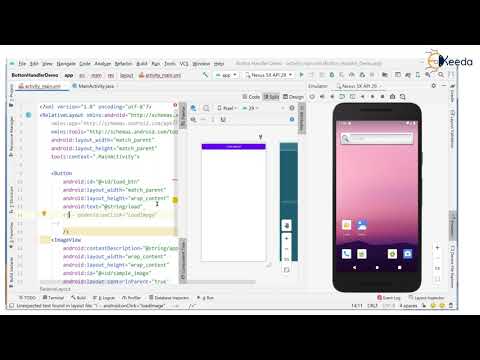Open Profiler tool window button
The height and width of the screenshot is (360, 480).
(x=132, y=298)
